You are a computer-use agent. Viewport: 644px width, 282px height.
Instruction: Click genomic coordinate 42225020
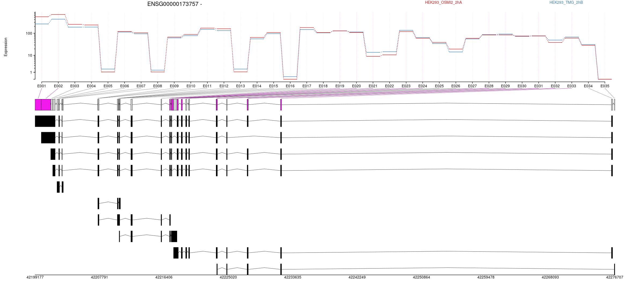coord(228,277)
